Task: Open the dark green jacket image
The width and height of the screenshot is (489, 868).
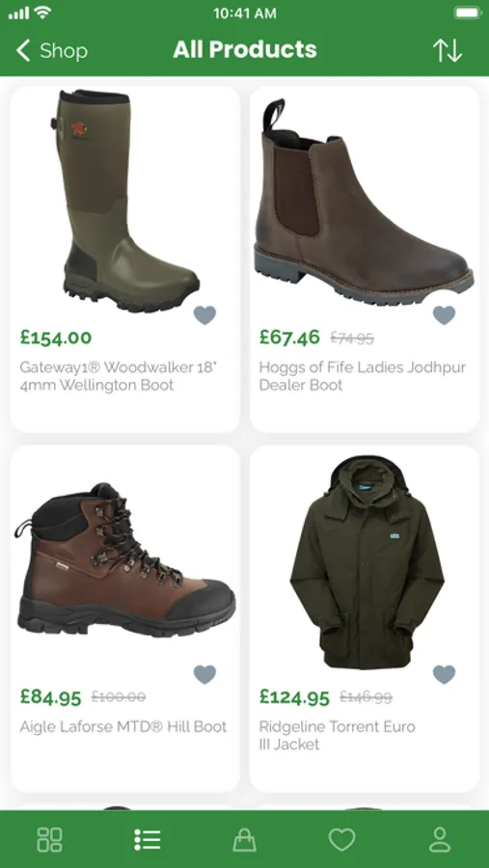Action: (x=367, y=562)
